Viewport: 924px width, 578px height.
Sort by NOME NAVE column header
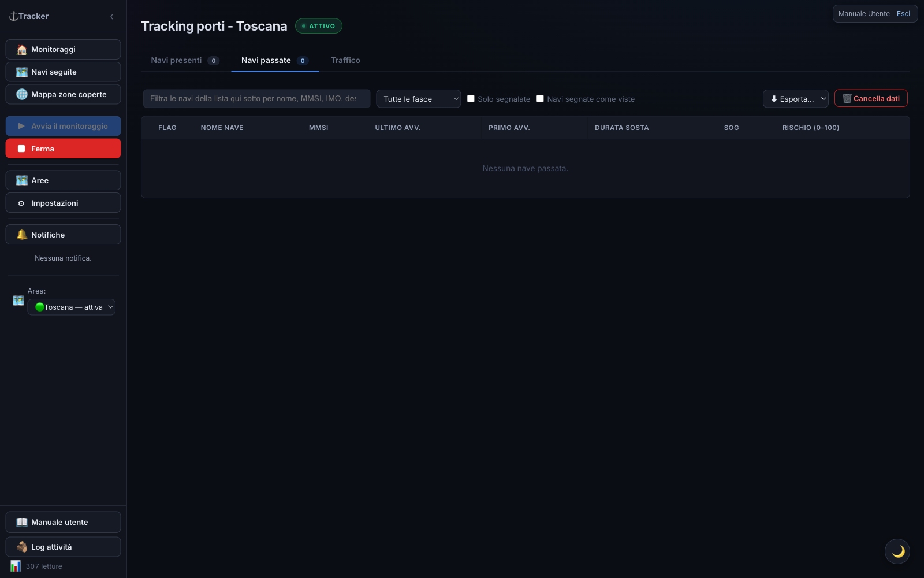click(222, 128)
